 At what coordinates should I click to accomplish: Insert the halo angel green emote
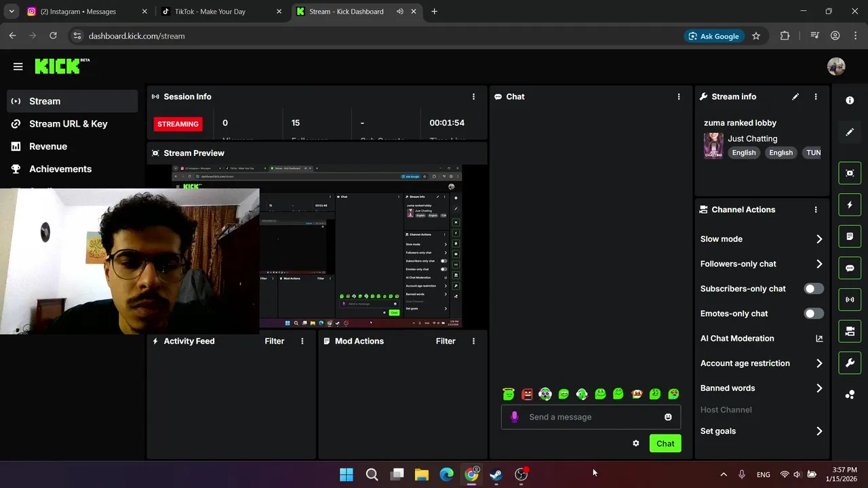509,394
